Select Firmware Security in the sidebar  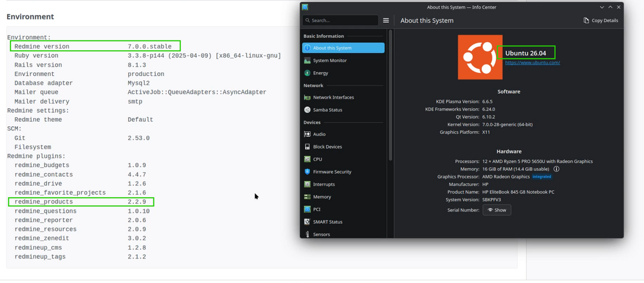[343, 172]
